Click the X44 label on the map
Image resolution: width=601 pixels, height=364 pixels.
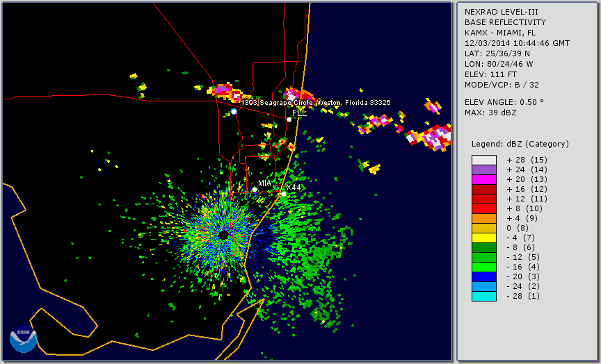pos(294,187)
